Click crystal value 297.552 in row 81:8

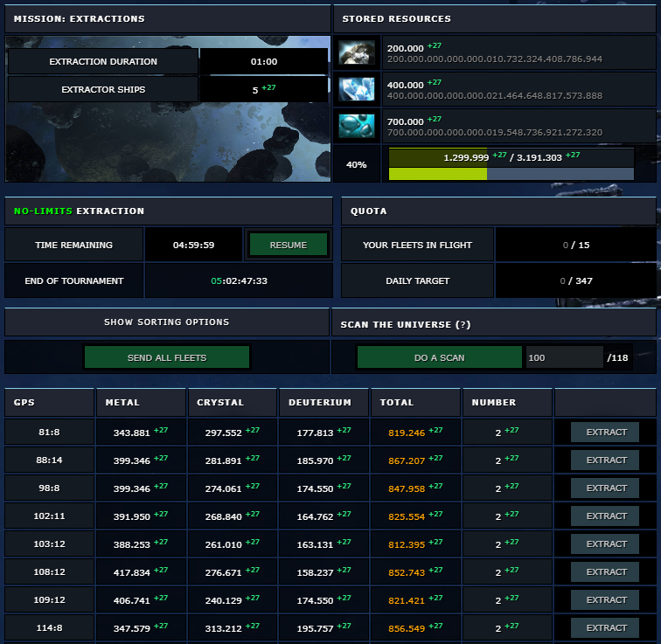click(224, 433)
